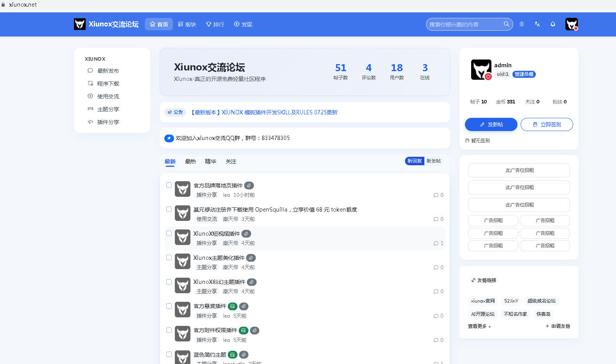
Task: Click the image icon on 官方附件权限插件
Action: (x=243, y=331)
